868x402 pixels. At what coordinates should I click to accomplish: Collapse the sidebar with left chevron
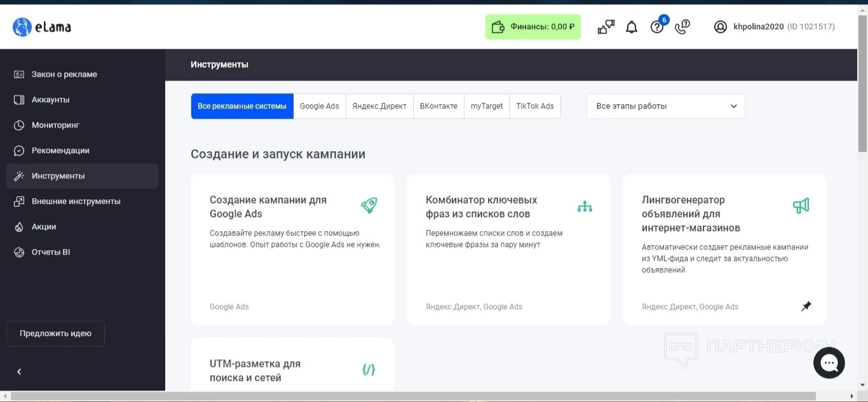[x=19, y=372]
